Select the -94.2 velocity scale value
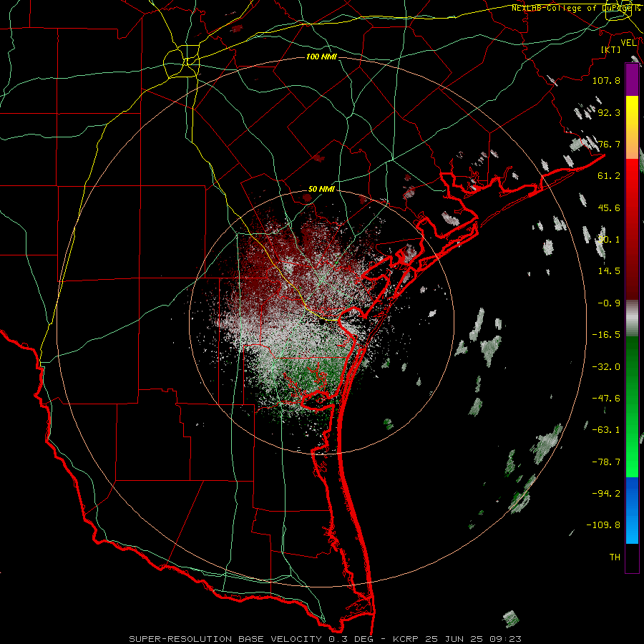644x644 pixels. pos(606,494)
